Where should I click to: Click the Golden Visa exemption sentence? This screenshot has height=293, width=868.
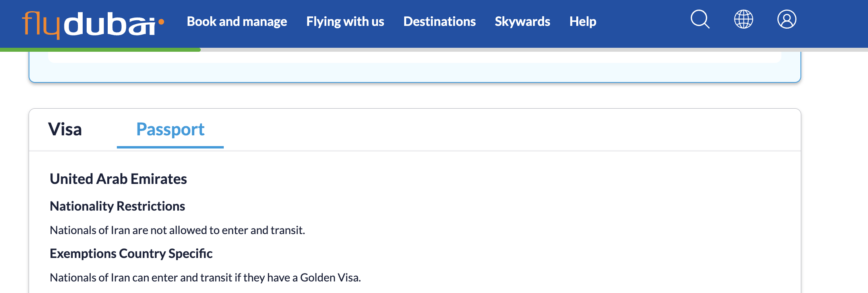coord(205,277)
